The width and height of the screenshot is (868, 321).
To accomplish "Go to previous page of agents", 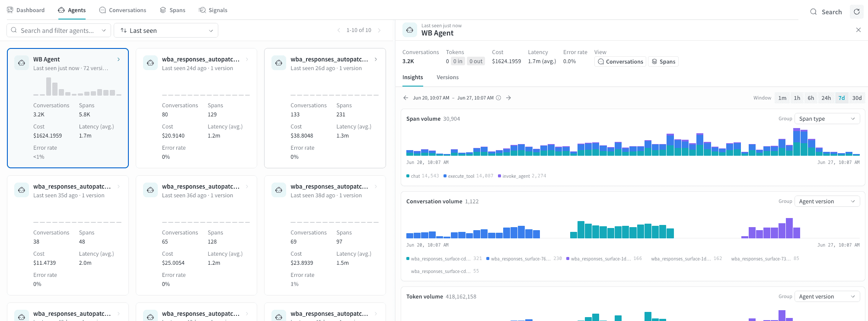I will coord(338,30).
